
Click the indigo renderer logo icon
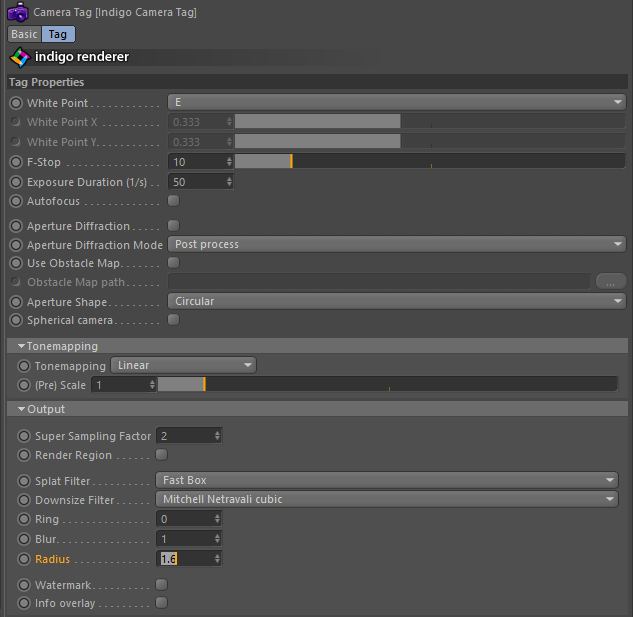(x=19, y=57)
